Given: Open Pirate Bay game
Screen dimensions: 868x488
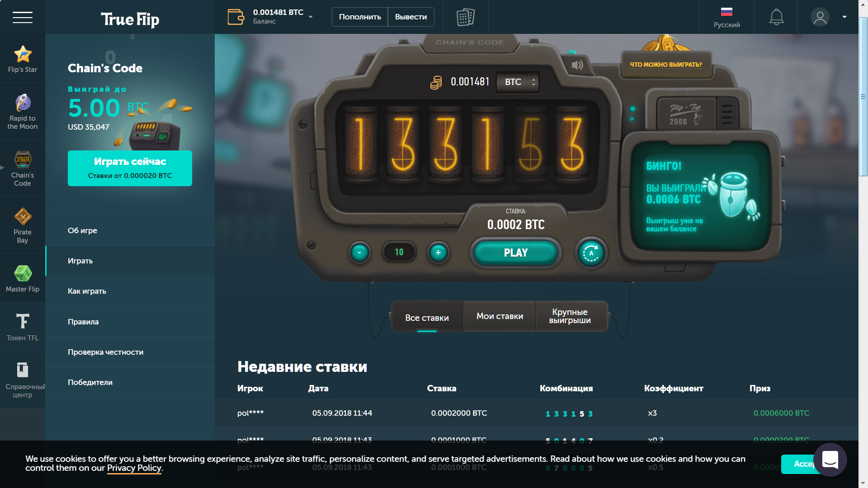Looking at the screenshot, I should [23, 225].
